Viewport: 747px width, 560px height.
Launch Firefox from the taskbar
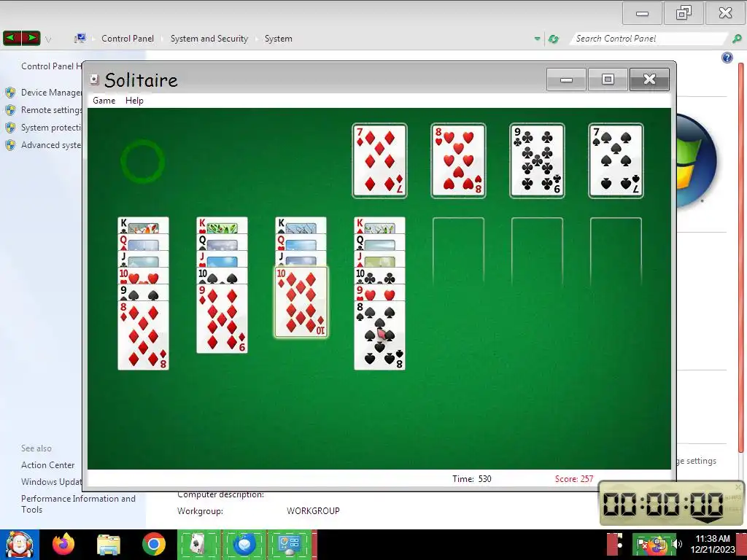tap(63, 544)
